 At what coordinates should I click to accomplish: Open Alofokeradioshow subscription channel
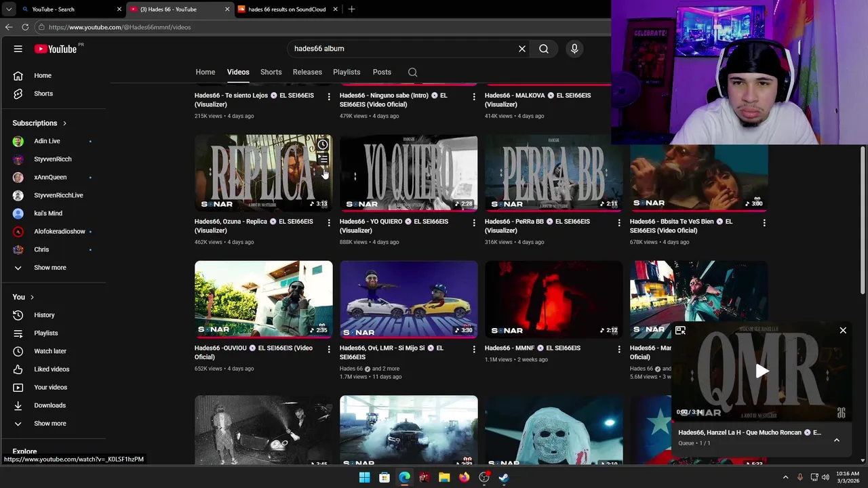pyautogui.click(x=53, y=231)
